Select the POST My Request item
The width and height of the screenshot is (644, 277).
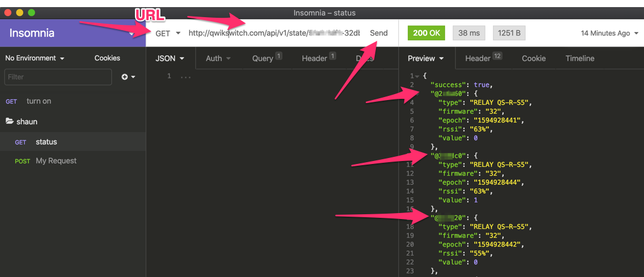coord(73,161)
